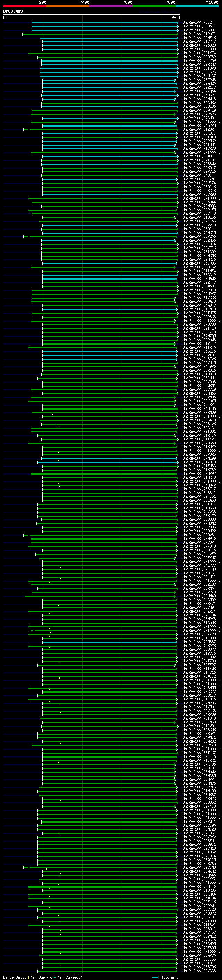222x980 pixels.
Task: Select hit label UniRef100_Q8IA71
Action: coord(199,504)
